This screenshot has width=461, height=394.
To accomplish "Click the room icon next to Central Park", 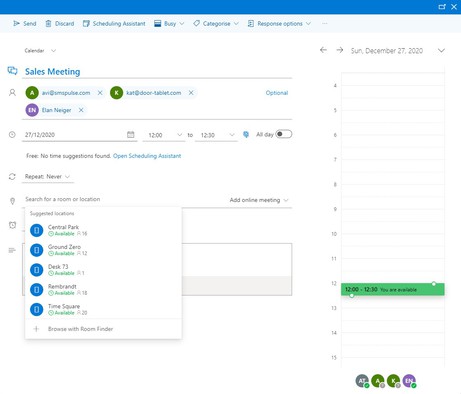I will click(x=37, y=230).
